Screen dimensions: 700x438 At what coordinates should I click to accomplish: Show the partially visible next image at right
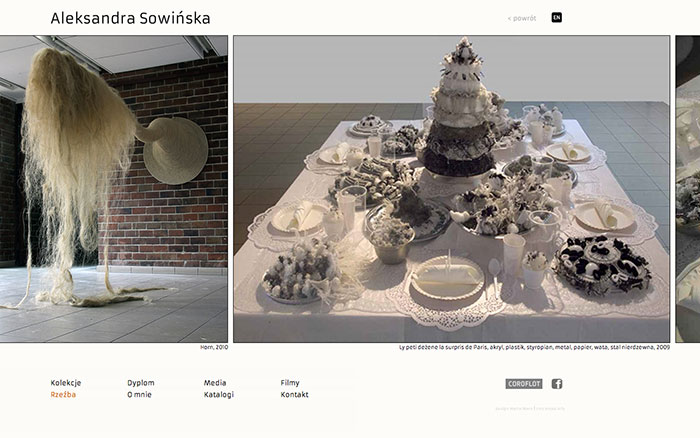pos(688,189)
